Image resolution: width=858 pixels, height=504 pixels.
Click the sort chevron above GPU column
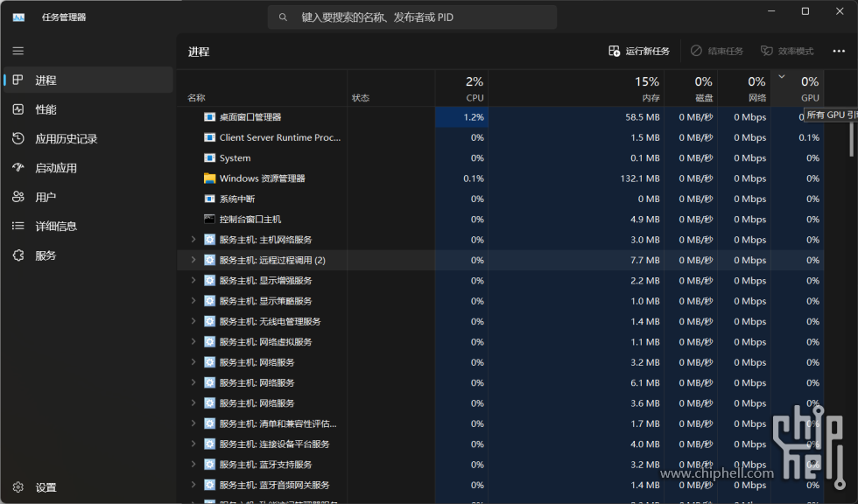click(782, 76)
